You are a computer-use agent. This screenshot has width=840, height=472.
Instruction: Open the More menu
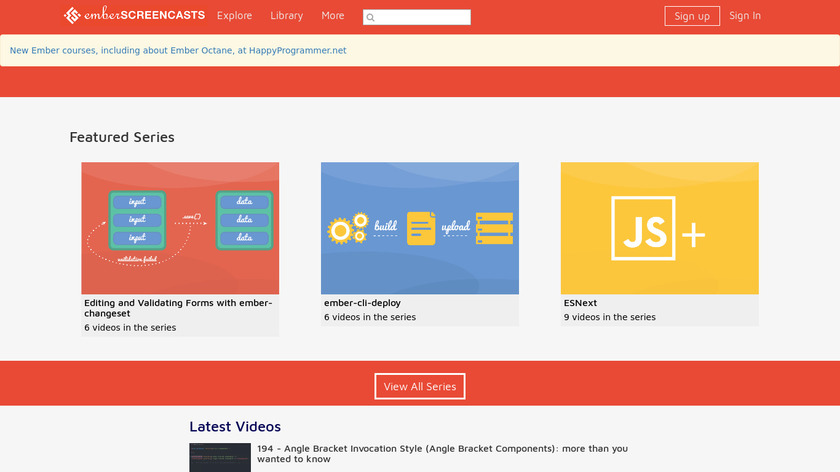(x=333, y=16)
